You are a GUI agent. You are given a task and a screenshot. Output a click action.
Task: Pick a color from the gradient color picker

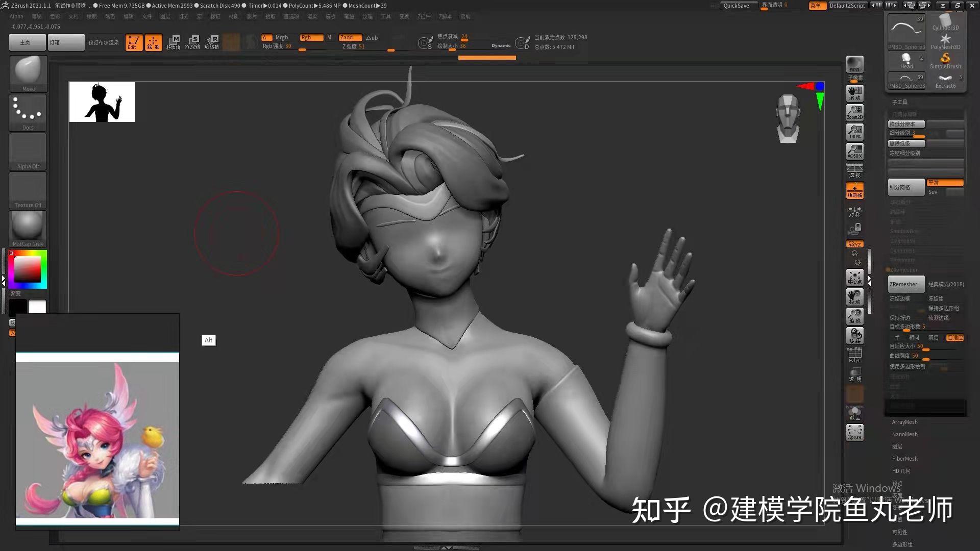point(28,269)
